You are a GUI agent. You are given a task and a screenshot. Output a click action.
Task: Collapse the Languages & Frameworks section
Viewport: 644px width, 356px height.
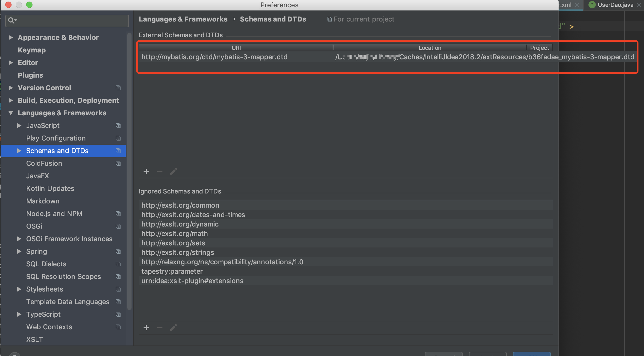(11, 113)
